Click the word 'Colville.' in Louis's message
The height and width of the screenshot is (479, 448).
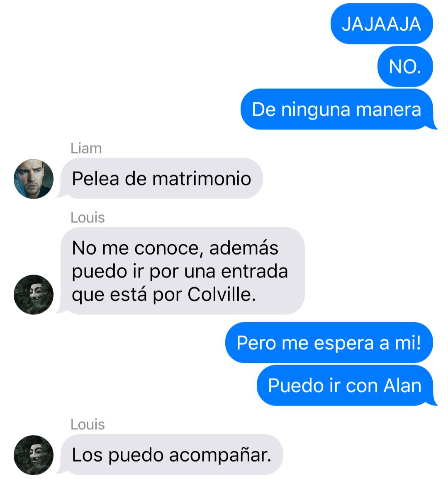222,294
